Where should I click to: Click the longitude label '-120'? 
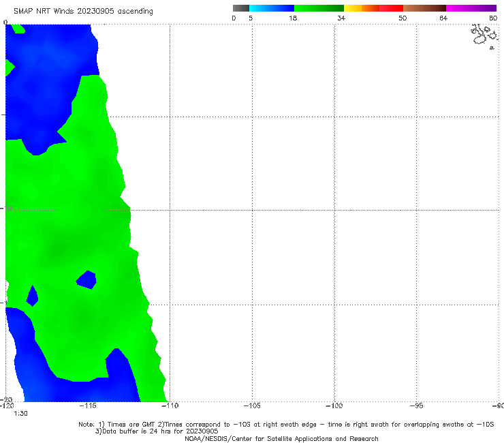(7, 406)
